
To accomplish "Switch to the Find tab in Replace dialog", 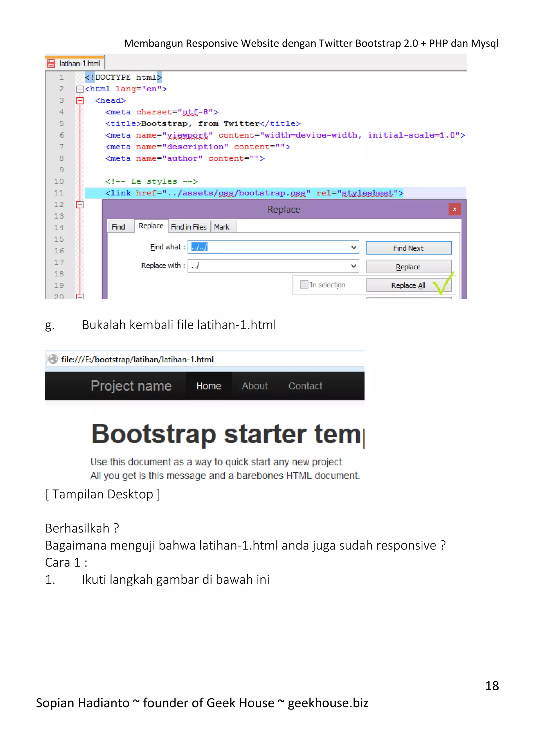I will pos(121,227).
